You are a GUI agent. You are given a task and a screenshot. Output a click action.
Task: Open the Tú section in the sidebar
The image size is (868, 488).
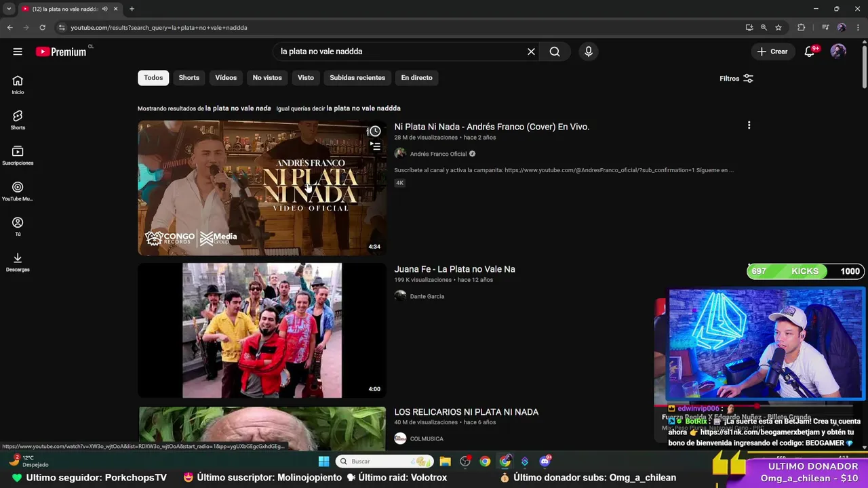[18, 226]
